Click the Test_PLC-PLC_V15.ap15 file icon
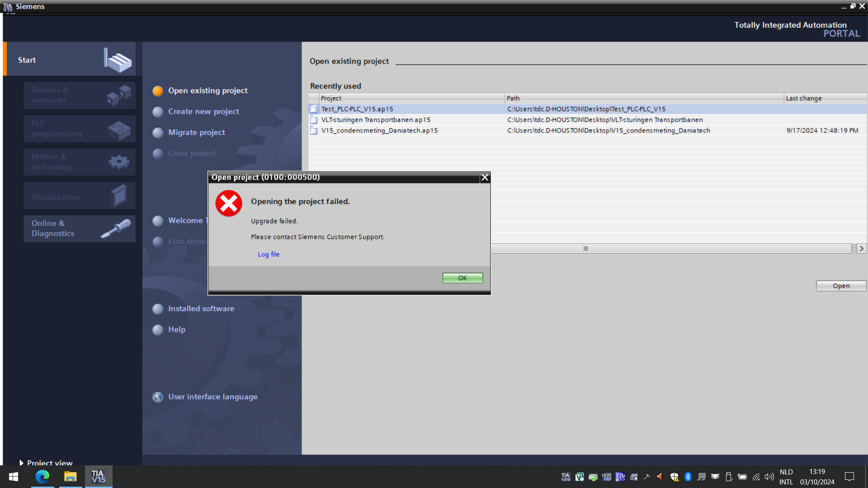 pyautogui.click(x=314, y=109)
